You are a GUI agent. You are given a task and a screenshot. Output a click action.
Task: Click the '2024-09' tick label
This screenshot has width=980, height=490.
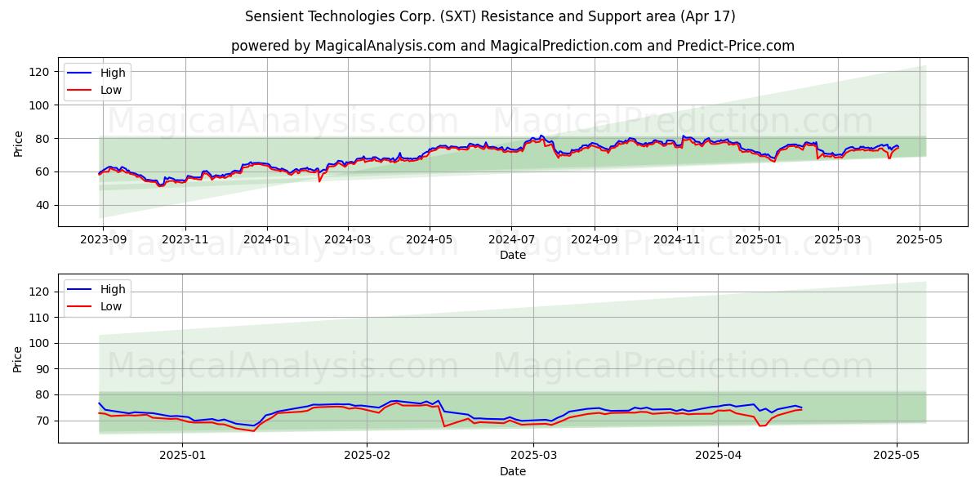click(594, 239)
